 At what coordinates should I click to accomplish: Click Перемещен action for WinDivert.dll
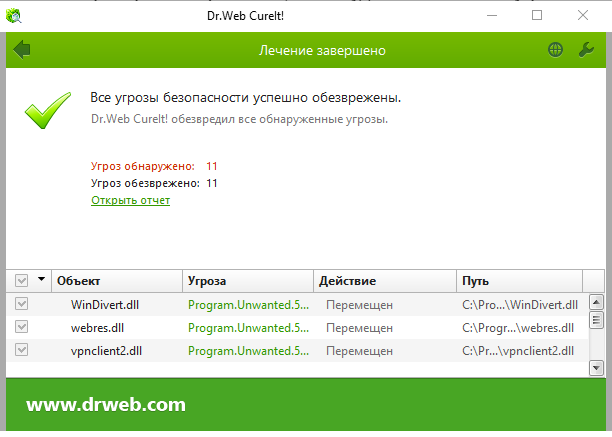click(359, 305)
